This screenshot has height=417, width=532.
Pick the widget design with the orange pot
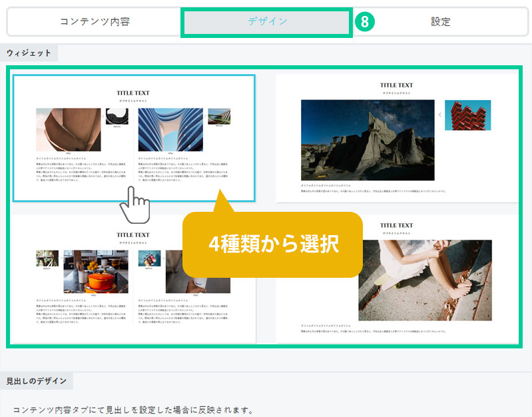[x=133, y=278]
